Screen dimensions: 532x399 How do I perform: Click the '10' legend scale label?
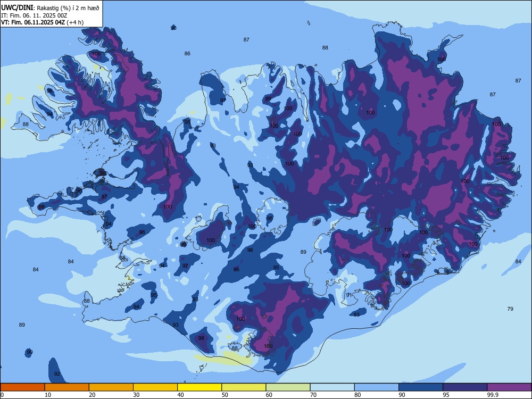[x=48, y=395]
